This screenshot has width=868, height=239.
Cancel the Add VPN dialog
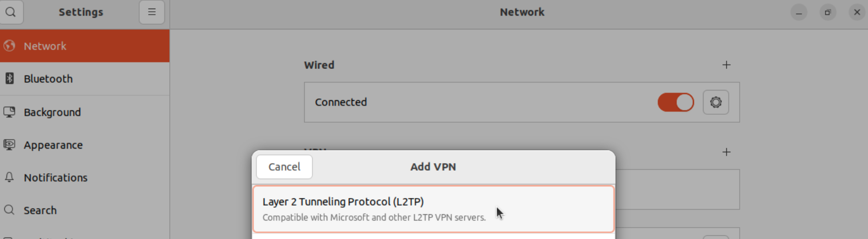[284, 167]
